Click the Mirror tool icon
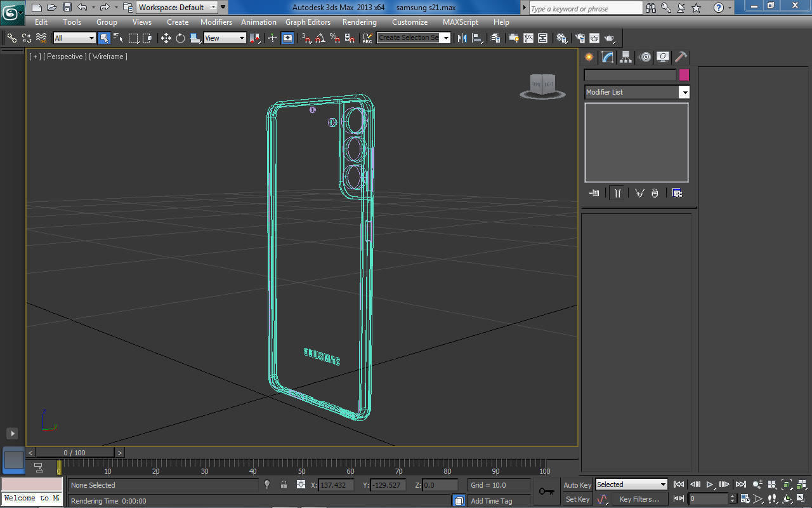 [x=462, y=38]
